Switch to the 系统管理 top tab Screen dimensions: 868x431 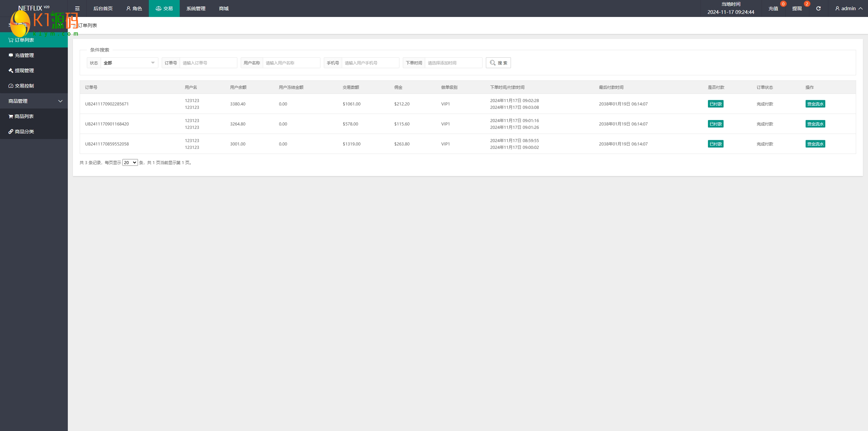click(x=196, y=8)
